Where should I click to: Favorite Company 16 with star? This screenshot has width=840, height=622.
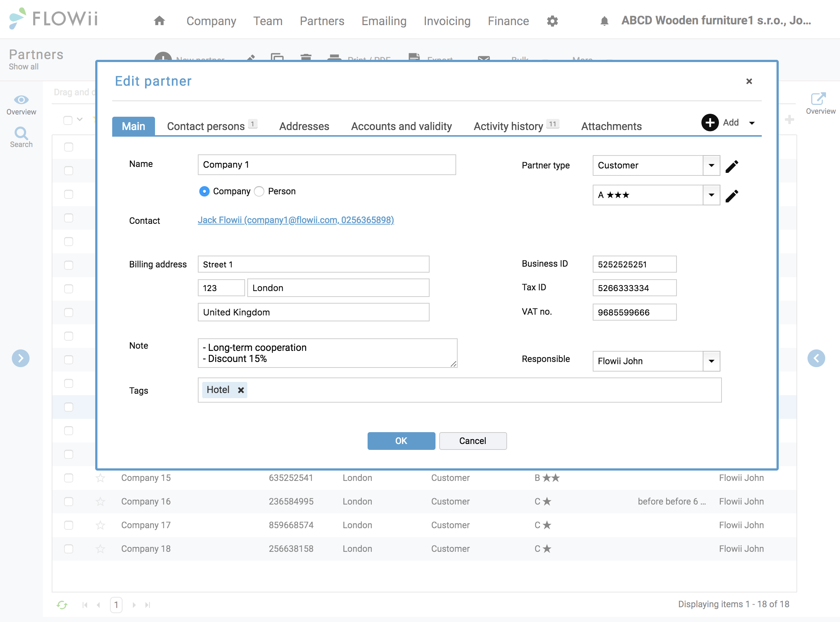[x=100, y=502]
